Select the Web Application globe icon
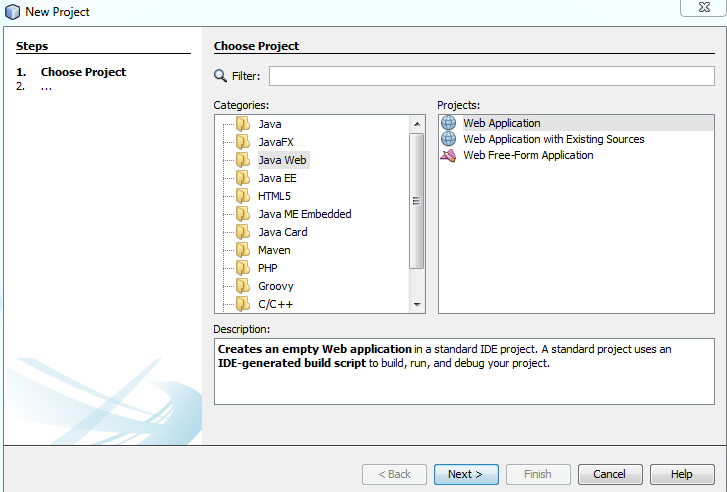This screenshot has width=727, height=492. (x=448, y=123)
